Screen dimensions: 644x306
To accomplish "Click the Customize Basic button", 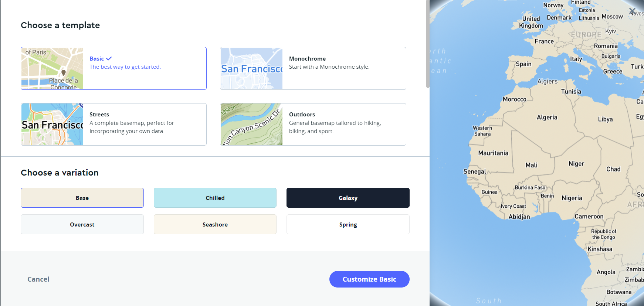I will [x=369, y=279].
